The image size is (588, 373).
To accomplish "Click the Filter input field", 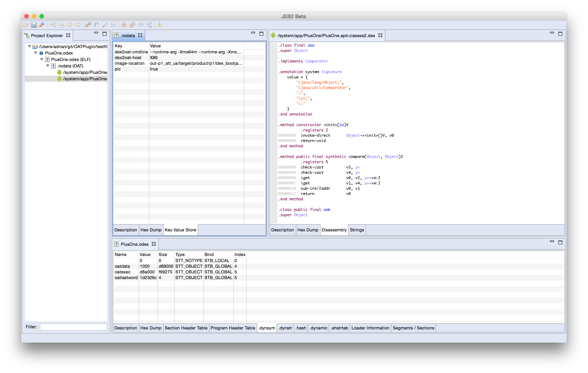I will [x=73, y=327].
